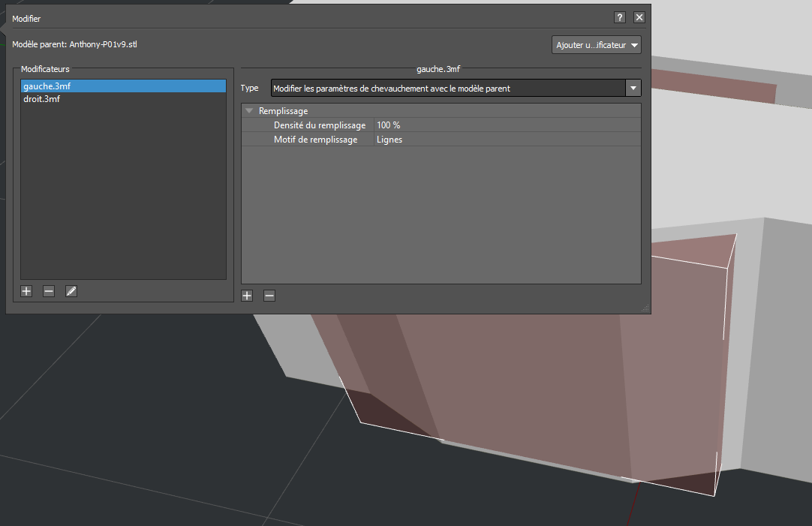Remove selected modifier with minus icon
The height and width of the screenshot is (526, 812).
point(49,291)
